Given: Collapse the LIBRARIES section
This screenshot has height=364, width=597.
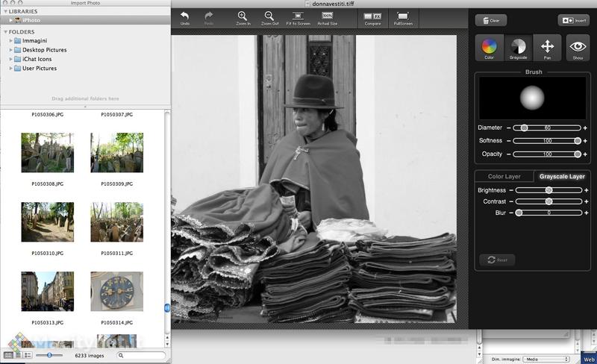Looking at the screenshot, I should click(x=4, y=11).
